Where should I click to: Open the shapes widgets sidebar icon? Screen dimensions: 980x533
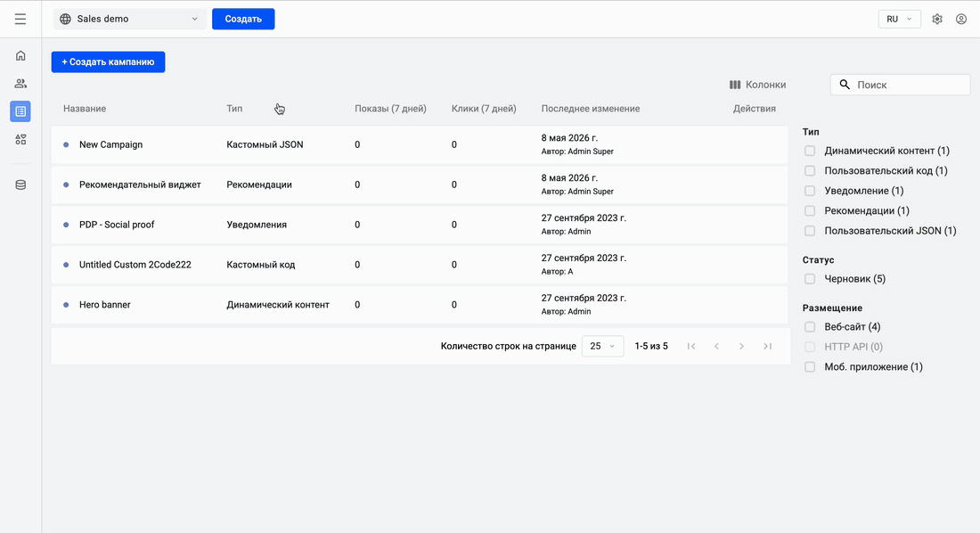click(x=20, y=140)
